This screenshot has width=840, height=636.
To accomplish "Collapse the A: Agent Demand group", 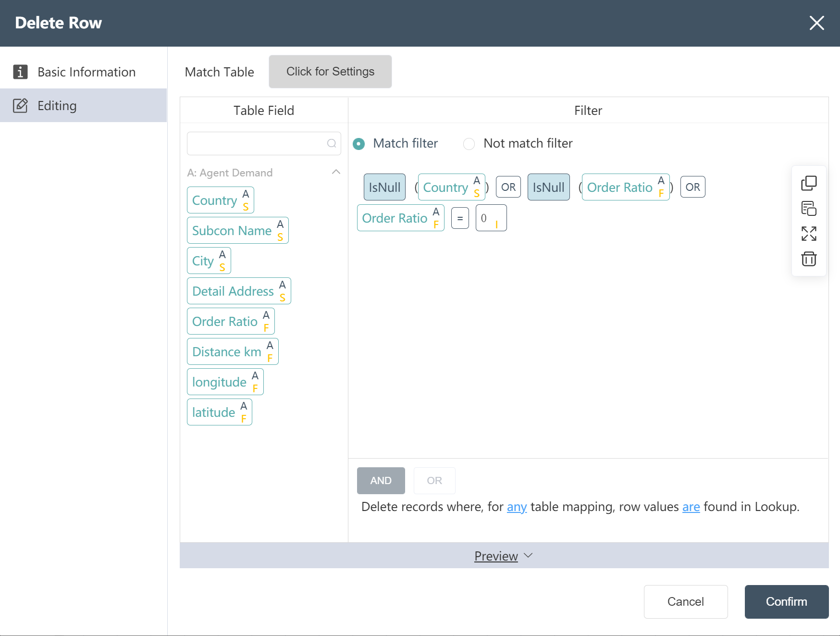I will click(x=336, y=172).
